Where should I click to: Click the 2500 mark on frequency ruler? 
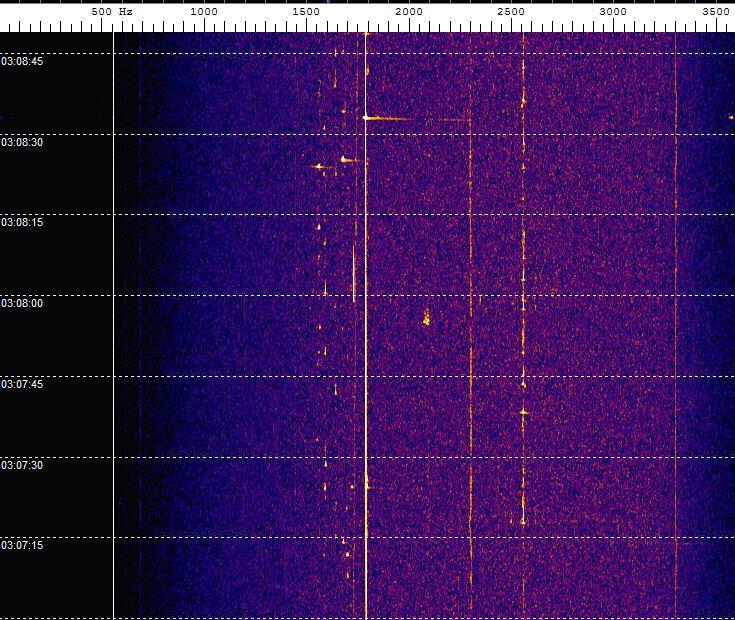click(x=511, y=12)
